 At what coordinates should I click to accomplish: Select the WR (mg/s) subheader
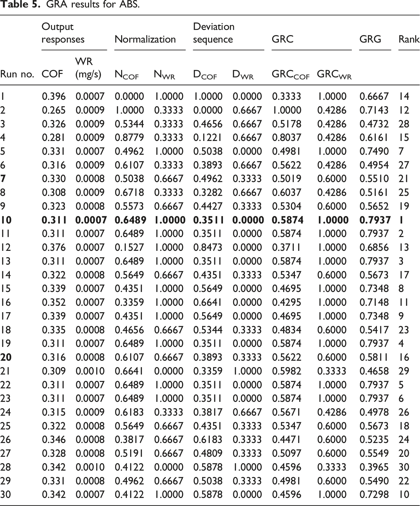click(88, 68)
